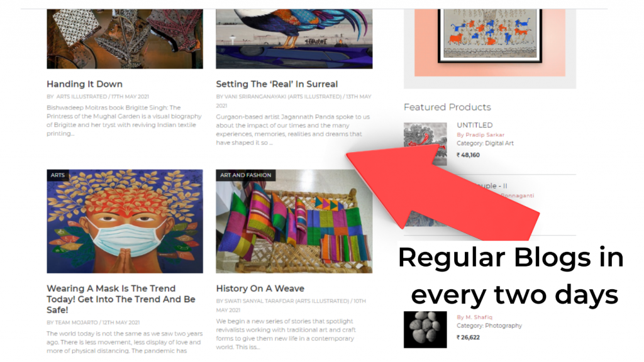The image size is (644, 362).
Task: Click the masked face article thumbnail
Action: click(x=125, y=221)
